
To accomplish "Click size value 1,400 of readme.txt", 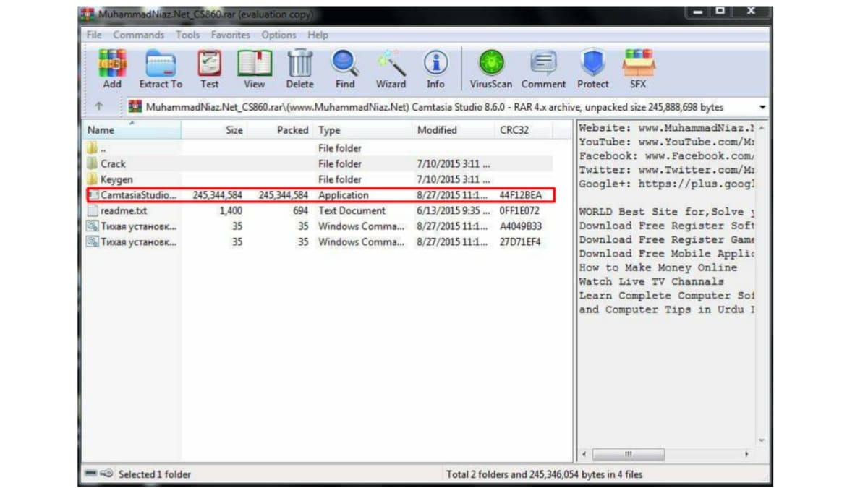I will click(231, 211).
